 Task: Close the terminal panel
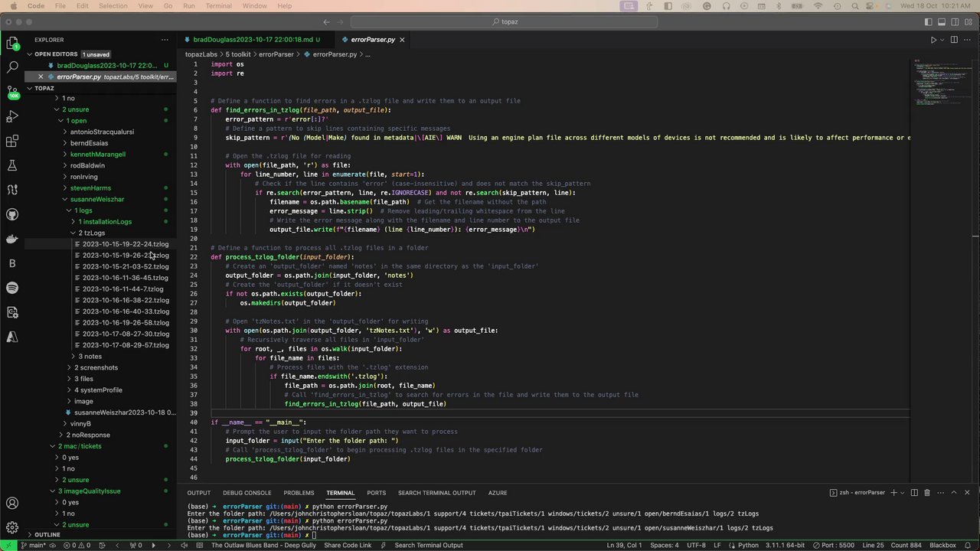click(x=967, y=493)
